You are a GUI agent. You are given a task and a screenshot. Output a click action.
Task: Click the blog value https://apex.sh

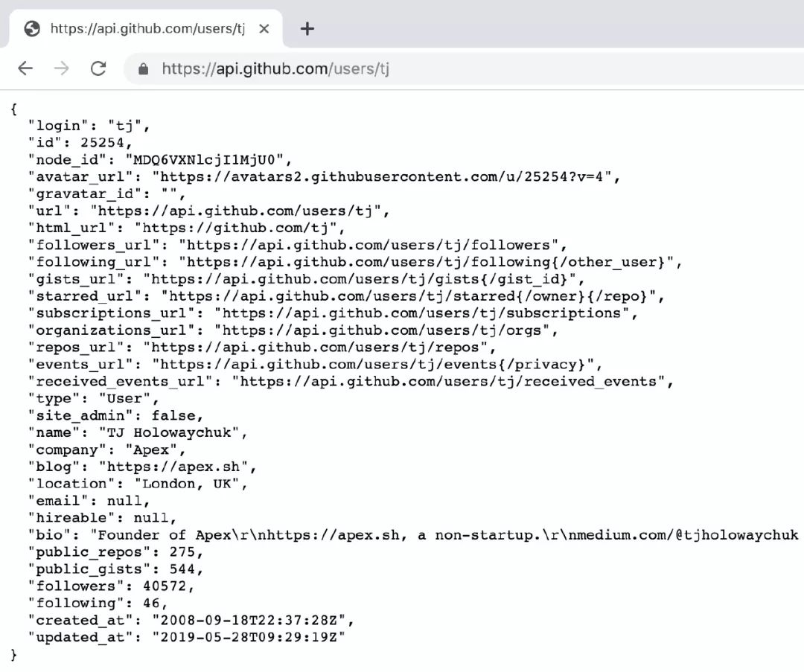[173, 467]
